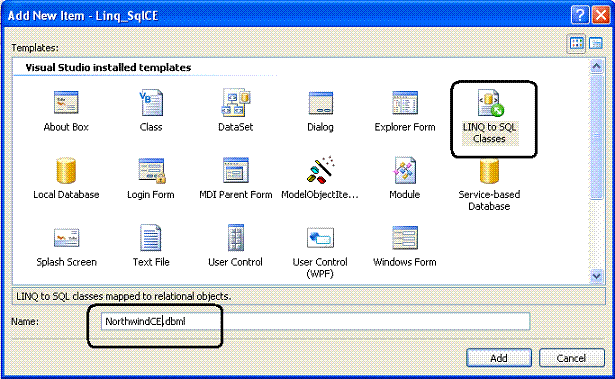Screen dimensions: 615x379
Task: Select the Explorer Form template icon
Action: tap(405, 103)
